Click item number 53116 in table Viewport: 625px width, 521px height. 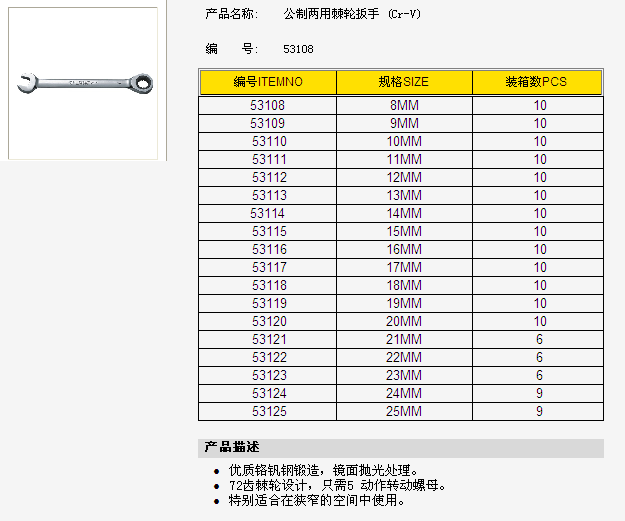point(268,249)
